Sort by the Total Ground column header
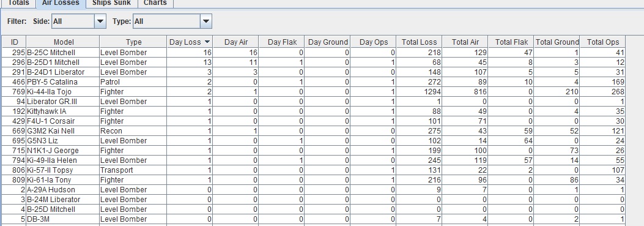Viewport: 644px width, 226px height. point(557,42)
